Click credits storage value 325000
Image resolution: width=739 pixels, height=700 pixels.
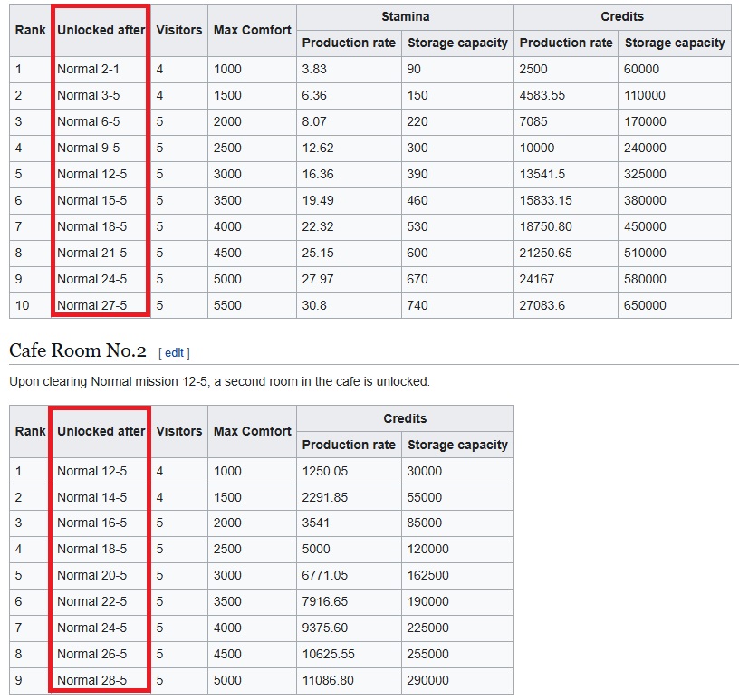[645, 174]
